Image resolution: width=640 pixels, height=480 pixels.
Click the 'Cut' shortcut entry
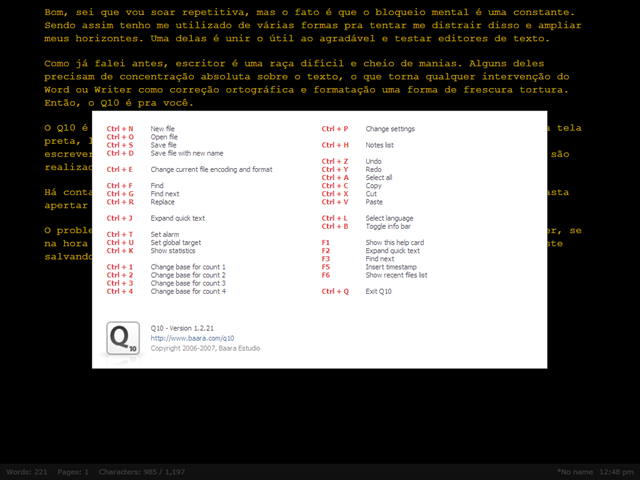(x=371, y=194)
